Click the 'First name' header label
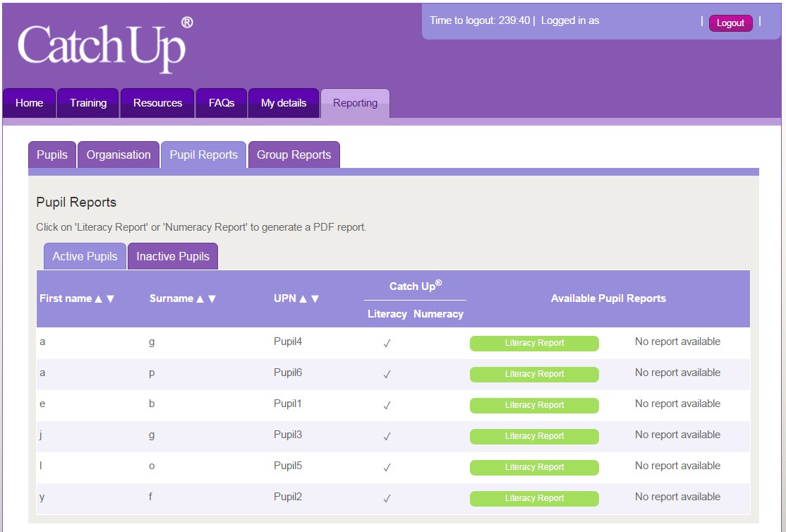Screen dimensions: 786x532 (x=66, y=298)
